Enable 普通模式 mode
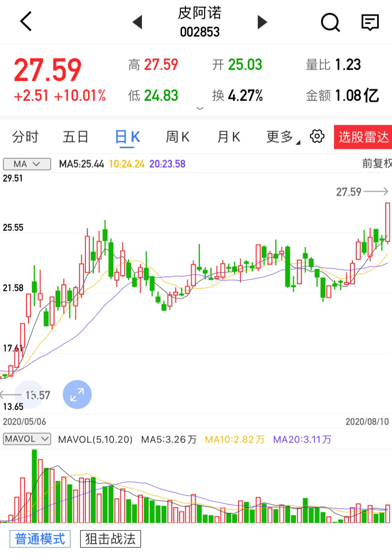This screenshot has width=392, height=554. (x=40, y=539)
